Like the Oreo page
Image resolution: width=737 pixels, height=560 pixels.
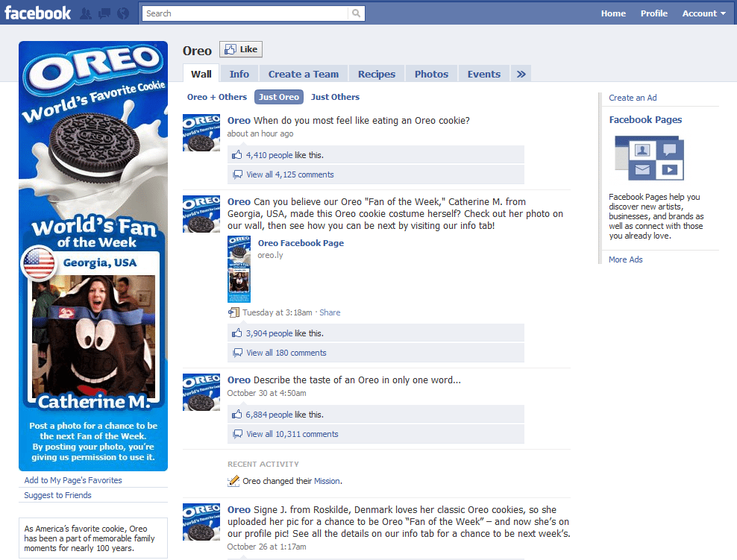pos(241,49)
